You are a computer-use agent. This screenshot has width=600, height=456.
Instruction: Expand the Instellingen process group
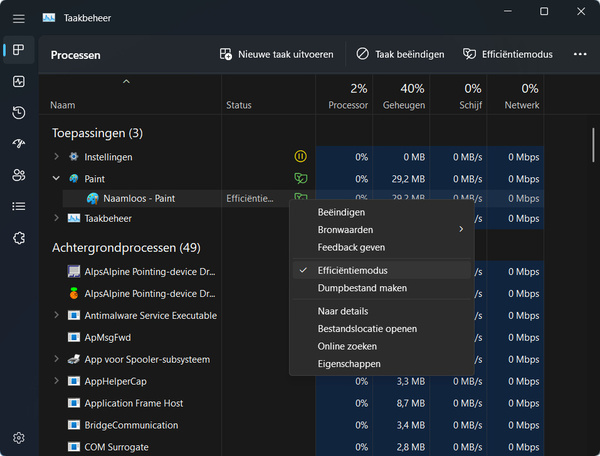pos(56,156)
